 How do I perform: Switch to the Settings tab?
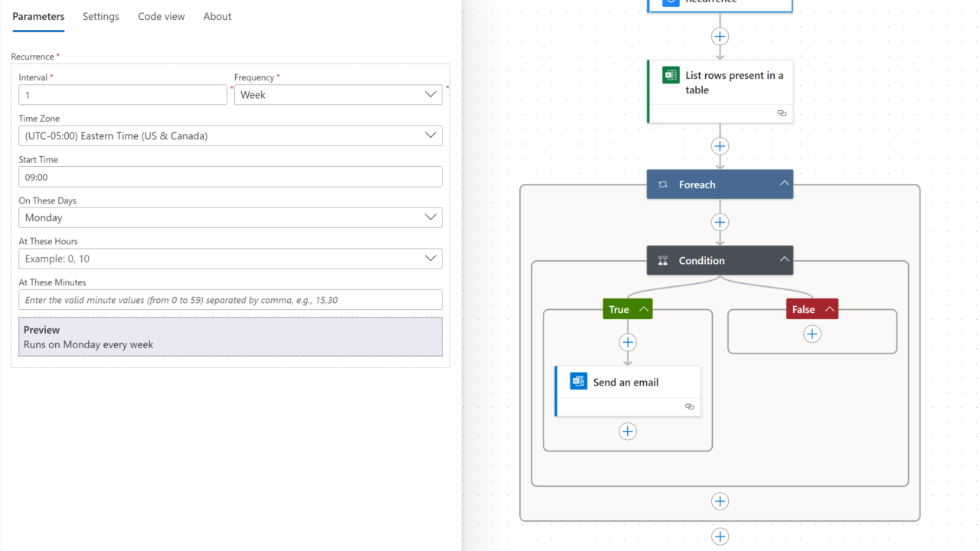tap(101, 17)
